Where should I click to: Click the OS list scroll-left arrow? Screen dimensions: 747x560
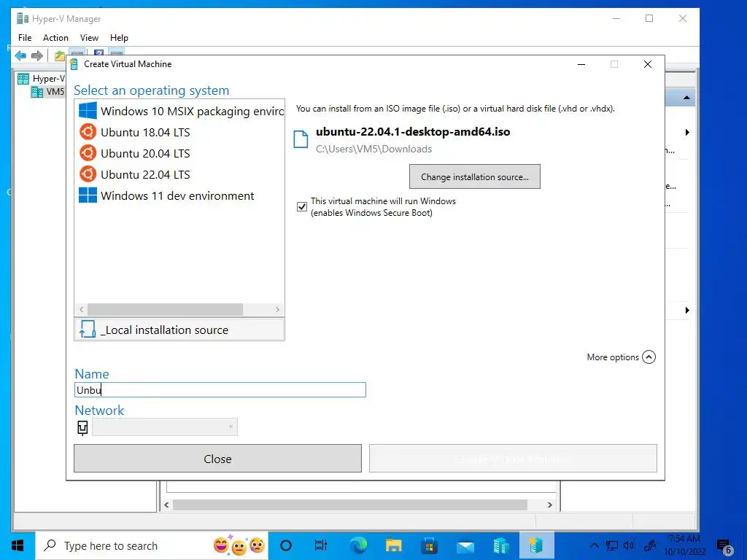(x=82, y=309)
